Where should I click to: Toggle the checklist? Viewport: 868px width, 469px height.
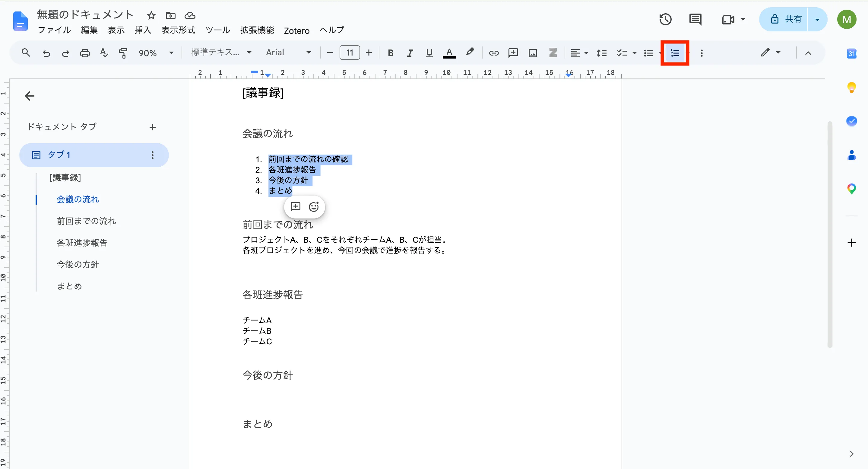[621, 53]
